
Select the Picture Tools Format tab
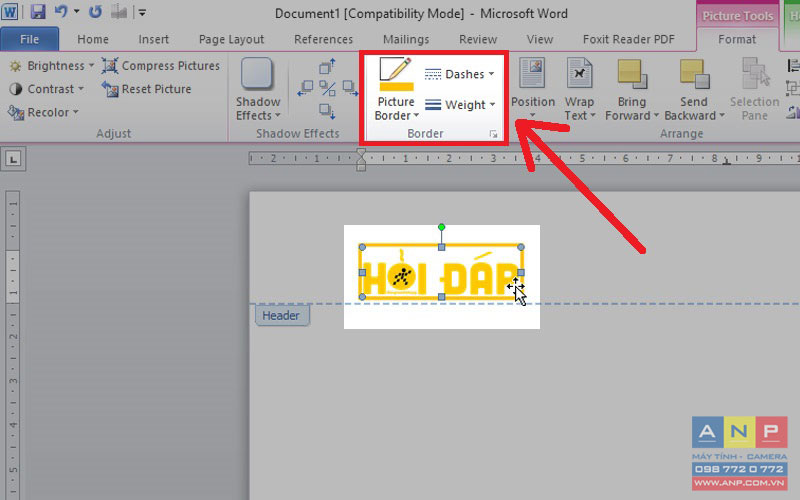pyautogui.click(x=737, y=39)
